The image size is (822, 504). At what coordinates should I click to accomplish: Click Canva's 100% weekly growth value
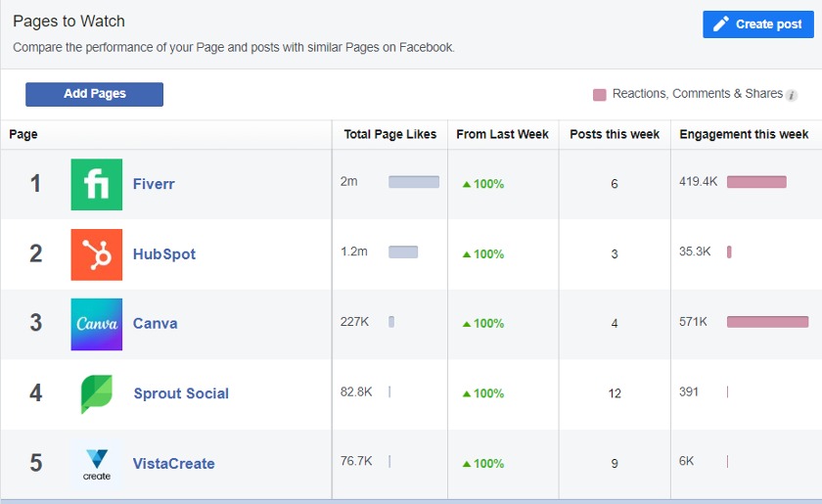coord(488,324)
